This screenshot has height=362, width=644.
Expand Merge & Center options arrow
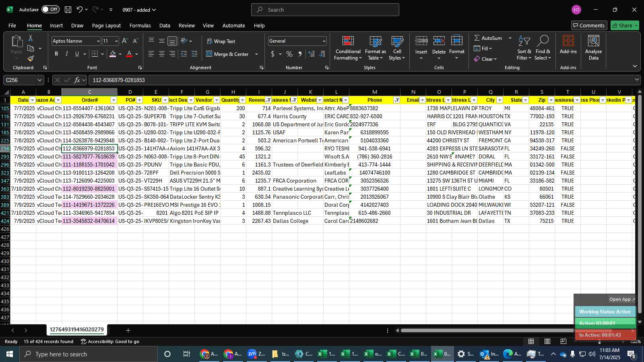coord(256,54)
